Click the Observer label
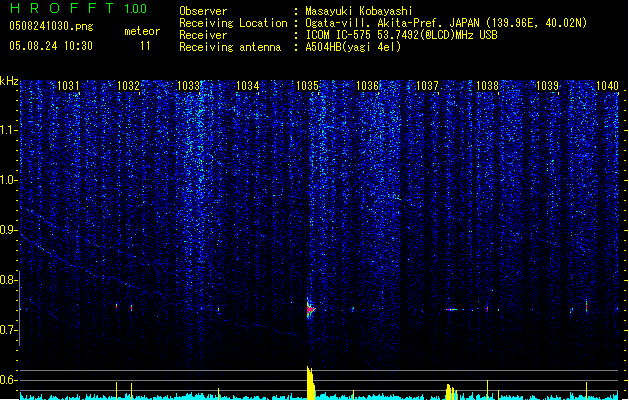The height and width of the screenshot is (400, 629). click(x=203, y=11)
